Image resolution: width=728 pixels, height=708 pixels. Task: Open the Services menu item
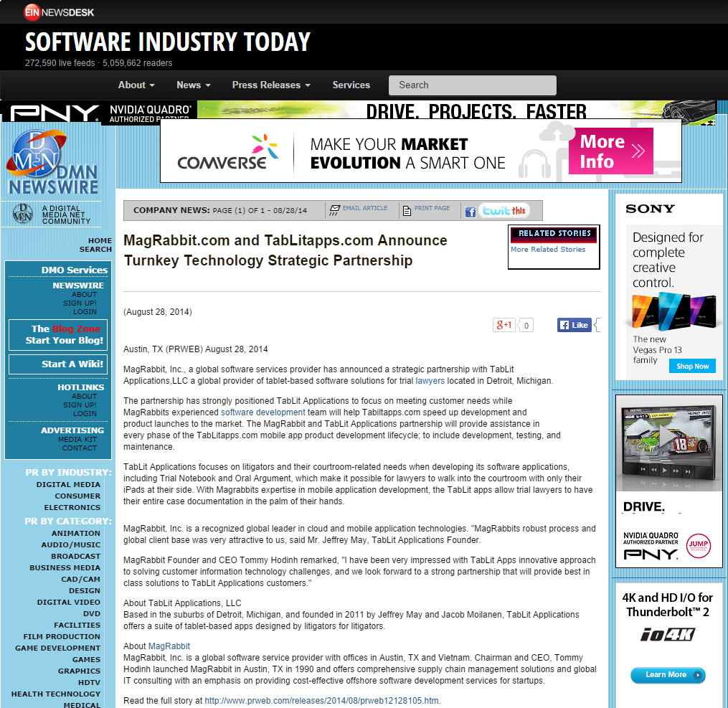[x=351, y=85]
